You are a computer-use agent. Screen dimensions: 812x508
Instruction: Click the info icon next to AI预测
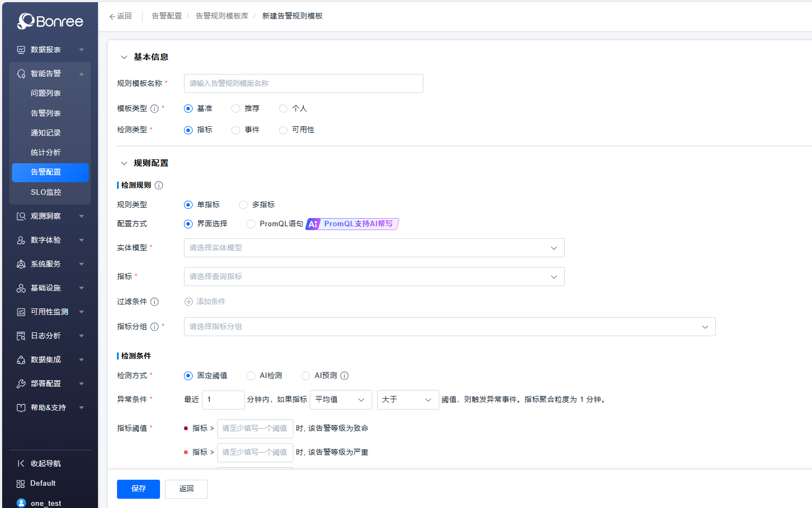[x=345, y=376]
